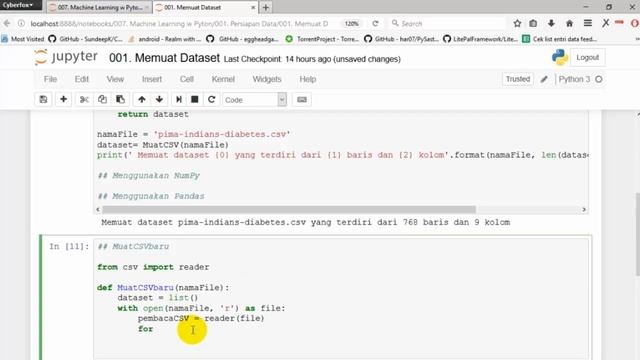The width and height of the screenshot is (640, 360).
Task: Open browser downloads arrow icon
Action: click(x=551, y=24)
